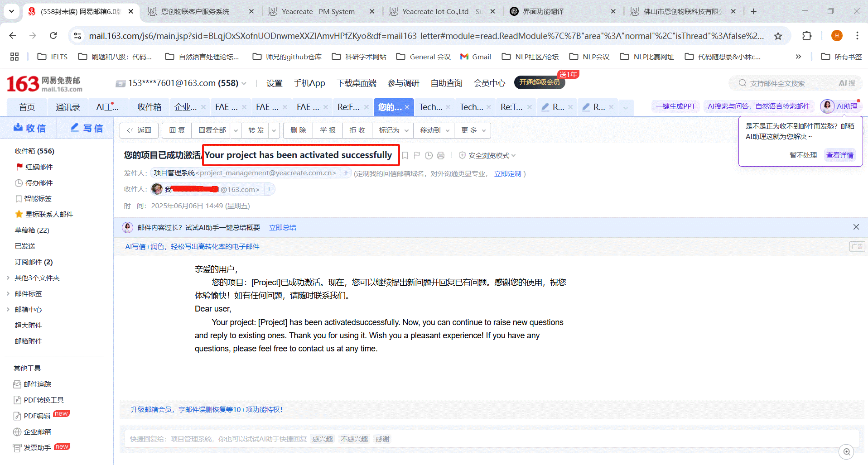Open PDF转换工具 in the sidebar
This screenshot has width=868, height=465.
[x=43, y=400]
